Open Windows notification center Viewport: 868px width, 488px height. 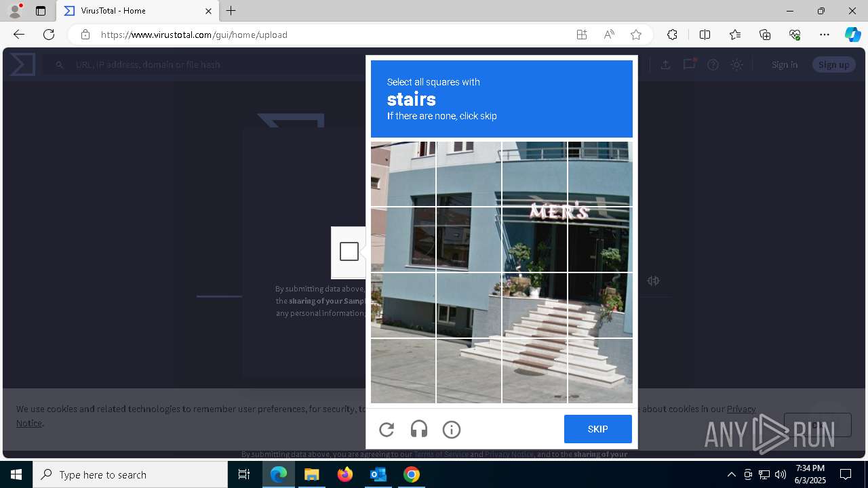(846, 474)
